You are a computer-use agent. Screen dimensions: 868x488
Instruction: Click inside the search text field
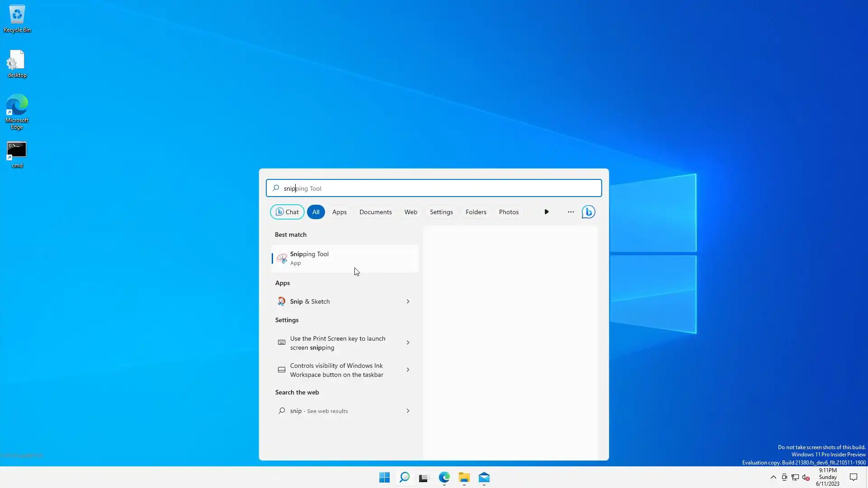coord(434,188)
